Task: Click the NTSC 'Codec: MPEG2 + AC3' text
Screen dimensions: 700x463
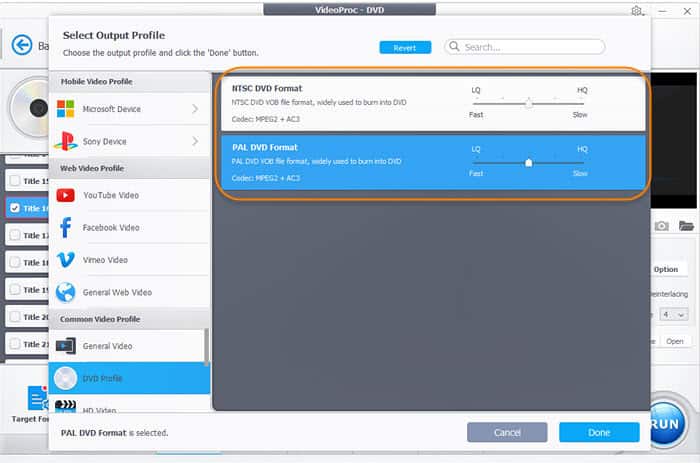Action: tap(266, 119)
